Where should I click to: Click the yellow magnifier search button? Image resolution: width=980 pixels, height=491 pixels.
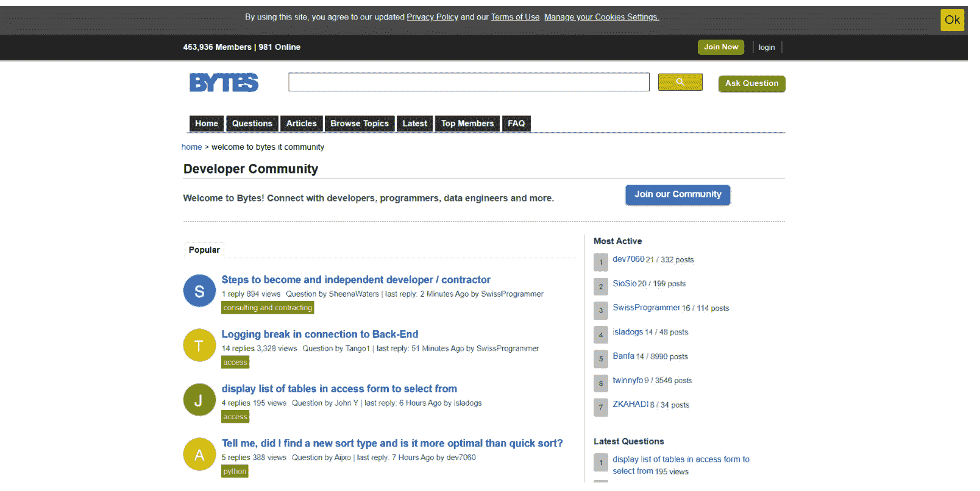[680, 82]
